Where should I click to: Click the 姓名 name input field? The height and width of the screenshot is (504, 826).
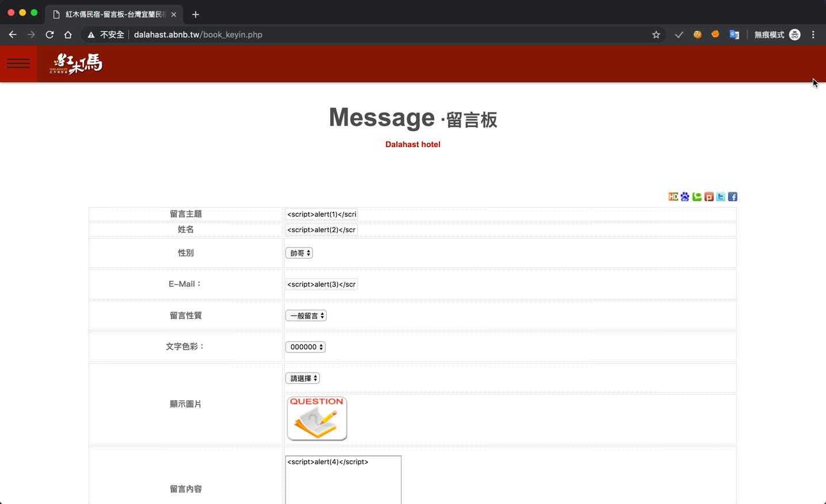click(x=322, y=230)
